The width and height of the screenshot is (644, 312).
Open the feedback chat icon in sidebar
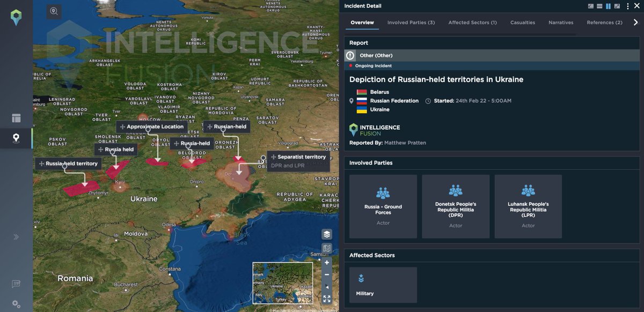coord(16,284)
